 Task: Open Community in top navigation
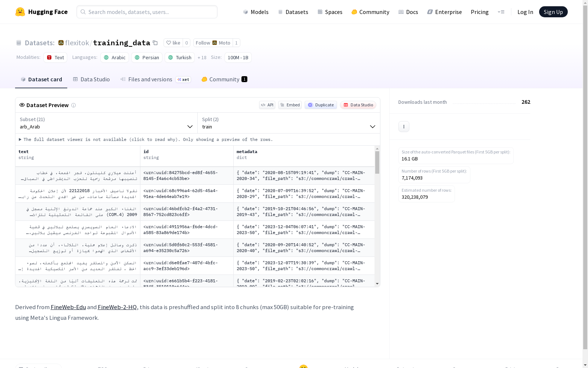click(370, 12)
